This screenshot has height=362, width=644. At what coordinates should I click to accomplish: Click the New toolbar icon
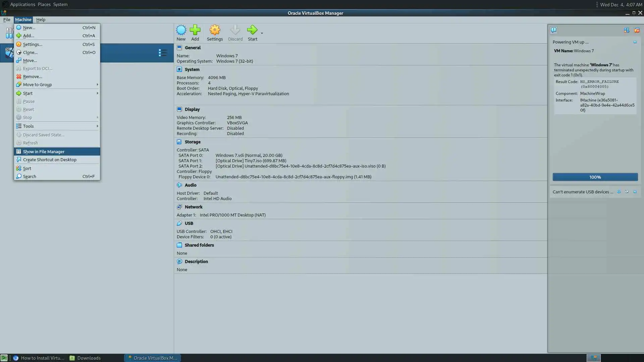pos(181,31)
